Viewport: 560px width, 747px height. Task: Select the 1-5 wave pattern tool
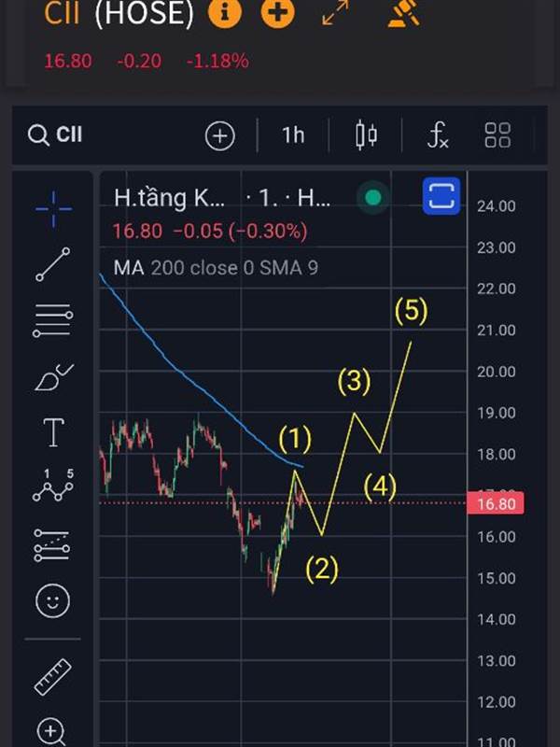(x=53, y=486)
